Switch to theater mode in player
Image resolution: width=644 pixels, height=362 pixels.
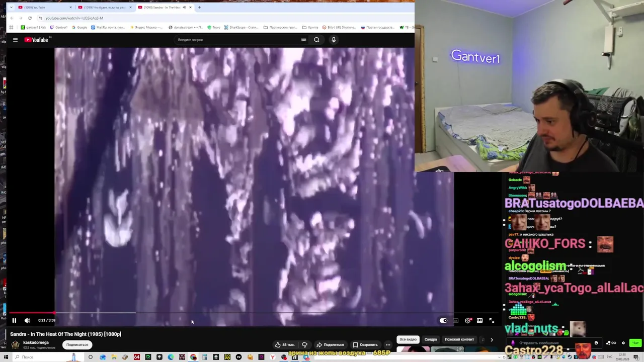click(x=479, y=320)
